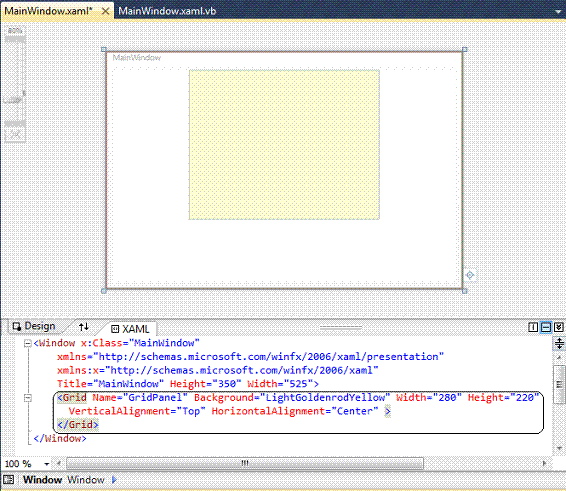This screenshot has height=491, width=566.
Task: Click the swap panes arrows icon
Action: (84, 327)
